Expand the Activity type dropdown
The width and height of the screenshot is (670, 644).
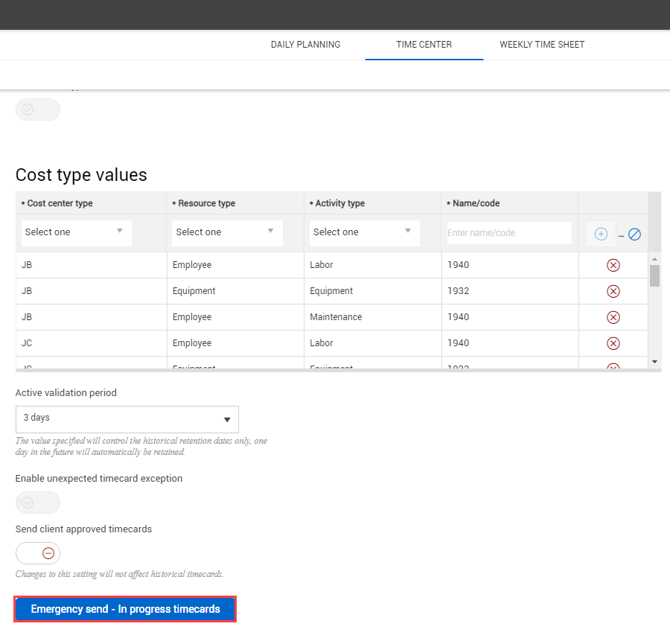[364, 232]
